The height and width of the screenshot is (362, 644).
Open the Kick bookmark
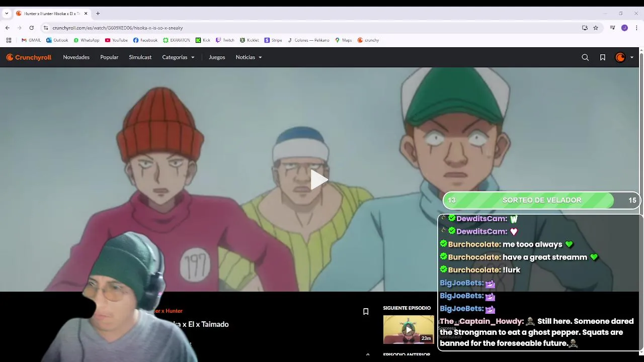(x=203, y=40)
